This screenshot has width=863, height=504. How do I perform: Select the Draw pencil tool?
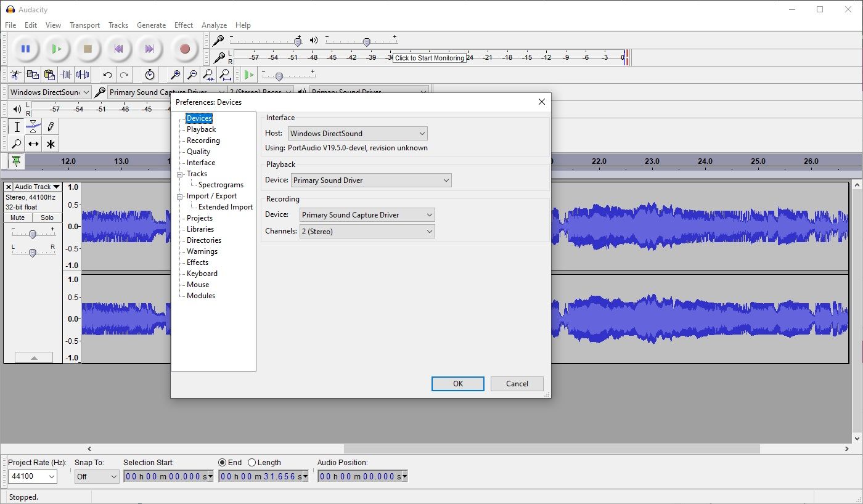pyautogui.click(x=51, y=127)
